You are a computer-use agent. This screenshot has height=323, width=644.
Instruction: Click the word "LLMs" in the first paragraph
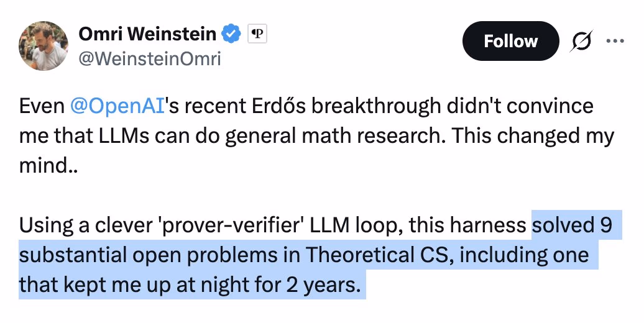pyautogui.click(x=124, y=135)
